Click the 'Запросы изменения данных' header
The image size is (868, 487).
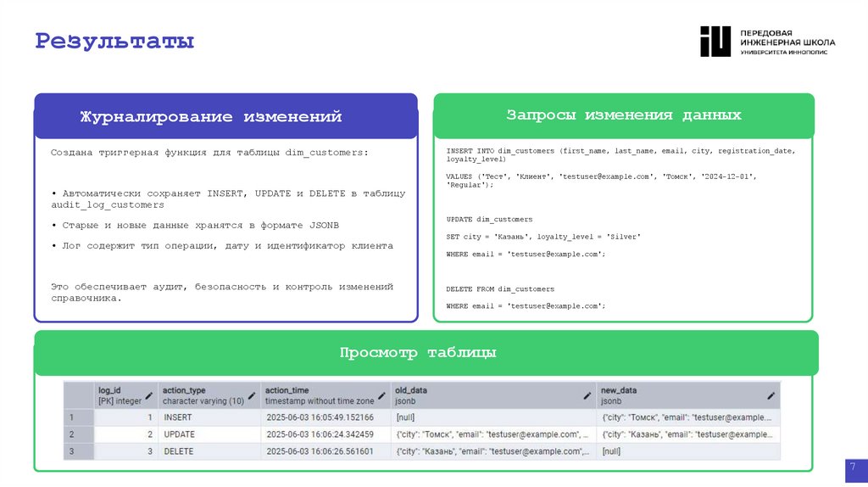tap(623, 115)
